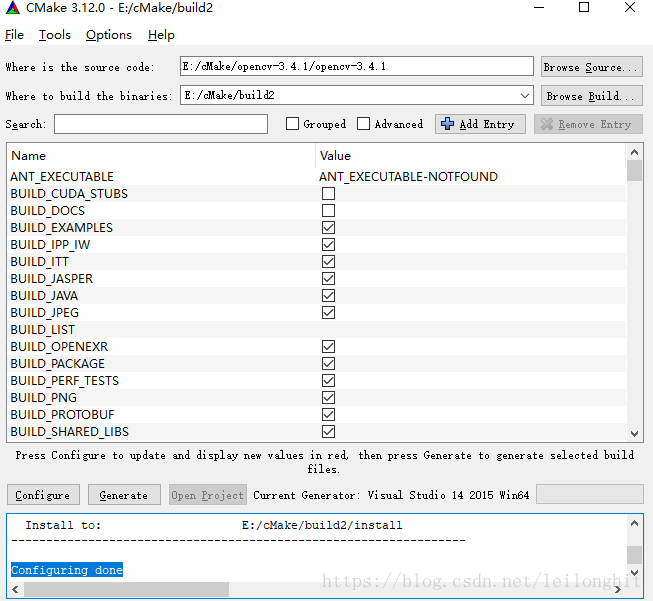Click Browse Build button

coord(591,96)
